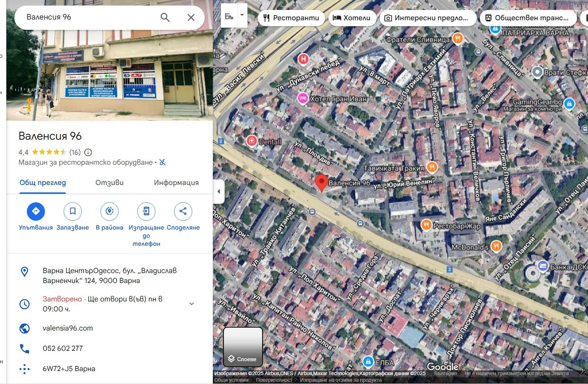Viewport: 588px width, 384px height.
Task: Click the search field containing Валенсия 96
Action: click(x=88, y=17)
